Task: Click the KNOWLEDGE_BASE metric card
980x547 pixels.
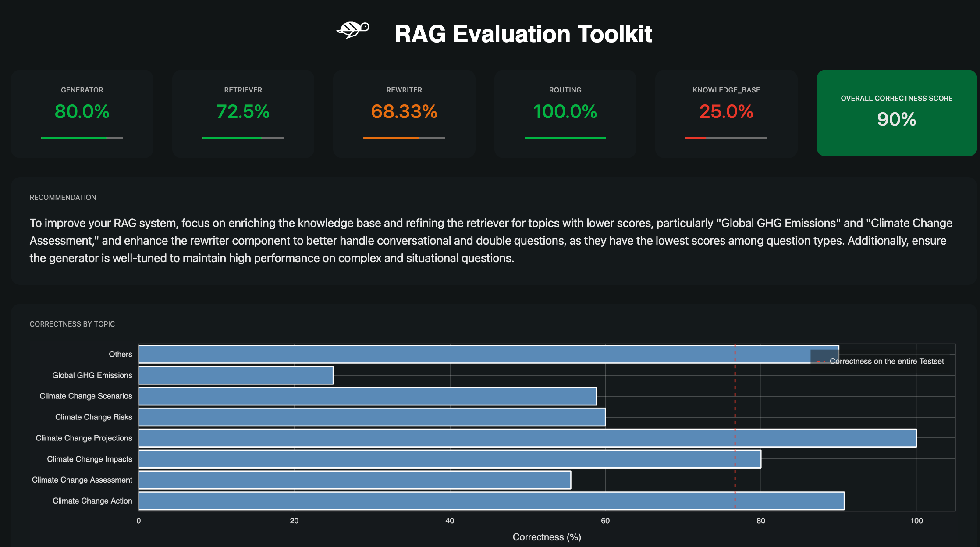Action: (x=726, y=113)
